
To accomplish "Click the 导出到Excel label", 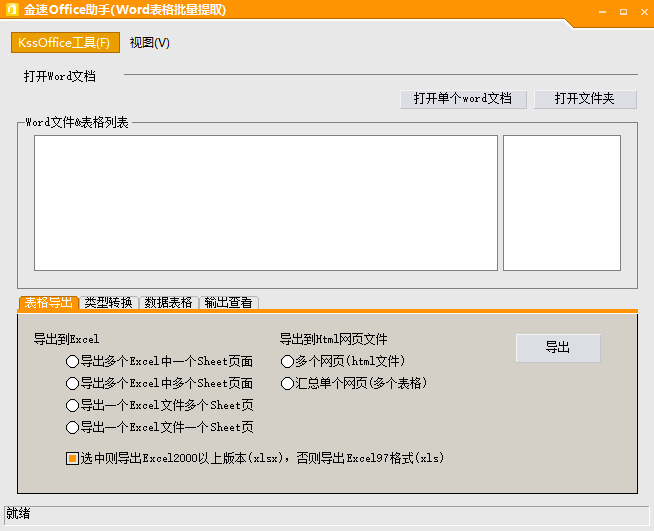I will pos(66,339).
